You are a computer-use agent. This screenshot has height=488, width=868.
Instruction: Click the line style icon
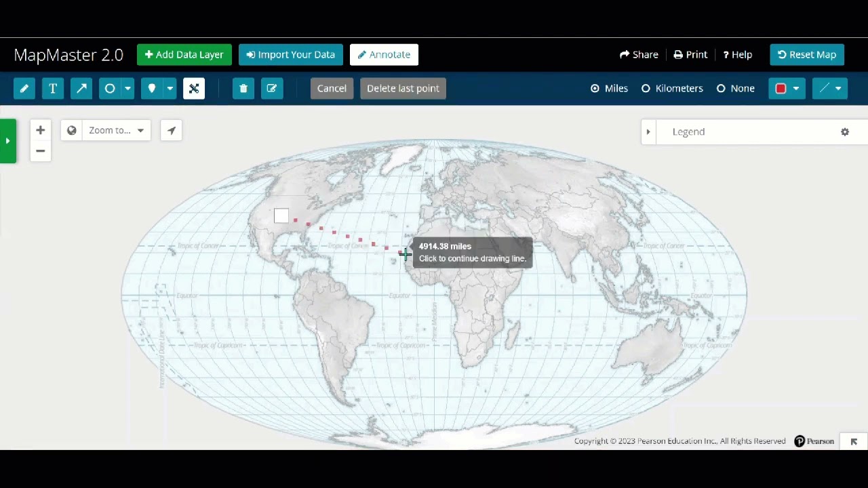pos(824,88)
